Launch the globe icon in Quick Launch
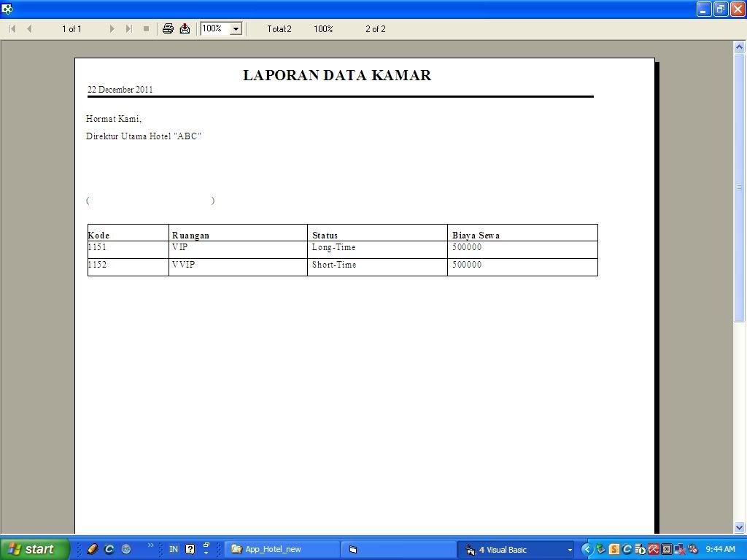The image size is (747, 560). (126, 549)
